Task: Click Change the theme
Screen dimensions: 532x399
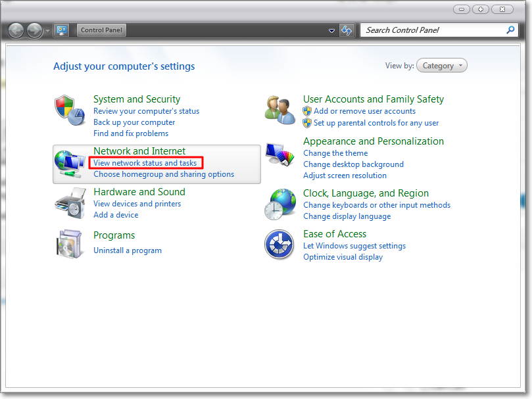Action: (x=335, y=153)
